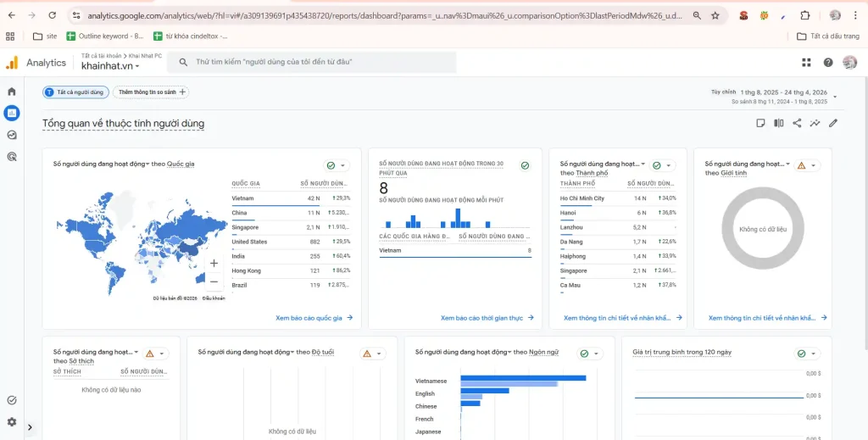Open 'Xem báo cáo thời gian thực' link

487,318
